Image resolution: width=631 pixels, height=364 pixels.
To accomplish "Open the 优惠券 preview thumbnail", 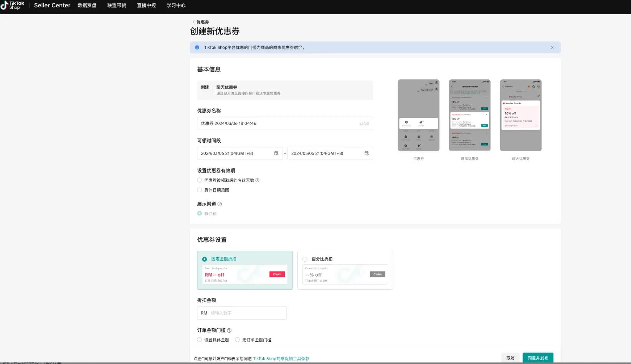I will (418, 115).
